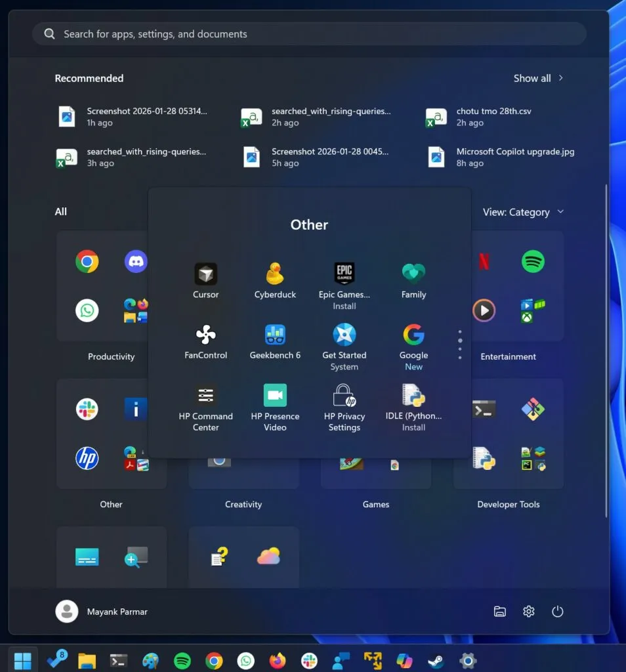The width and height of the screenshot is (626, 672).
Task: Launch Spotify from the taskbar
Action: [x=182, y=660]
